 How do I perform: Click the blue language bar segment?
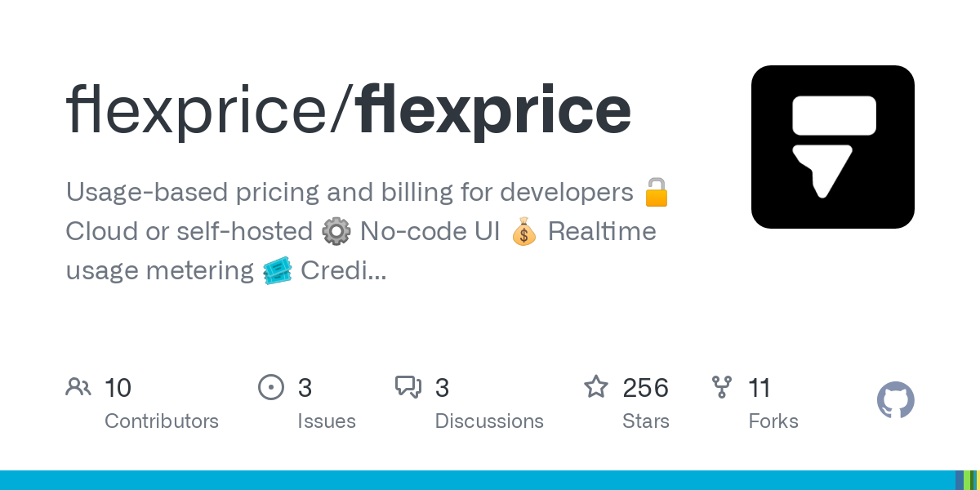tap(478, 480)
